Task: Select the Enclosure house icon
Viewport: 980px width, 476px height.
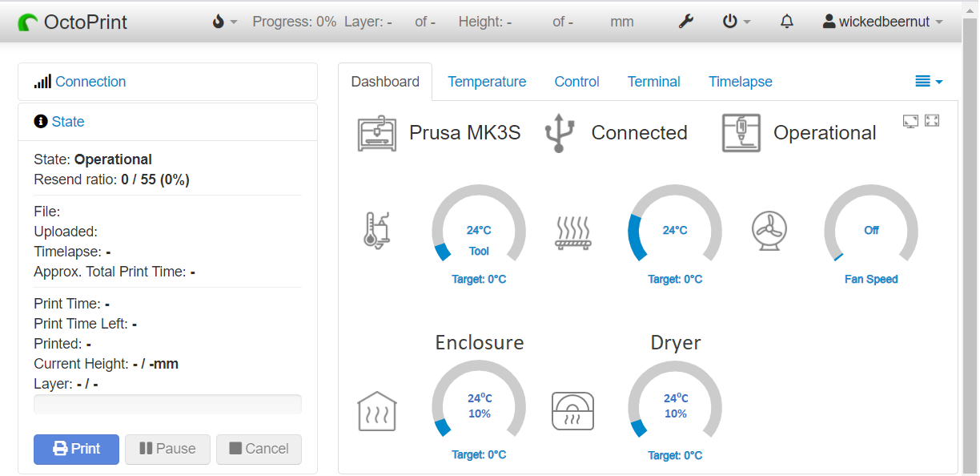Action: (377, 411)
